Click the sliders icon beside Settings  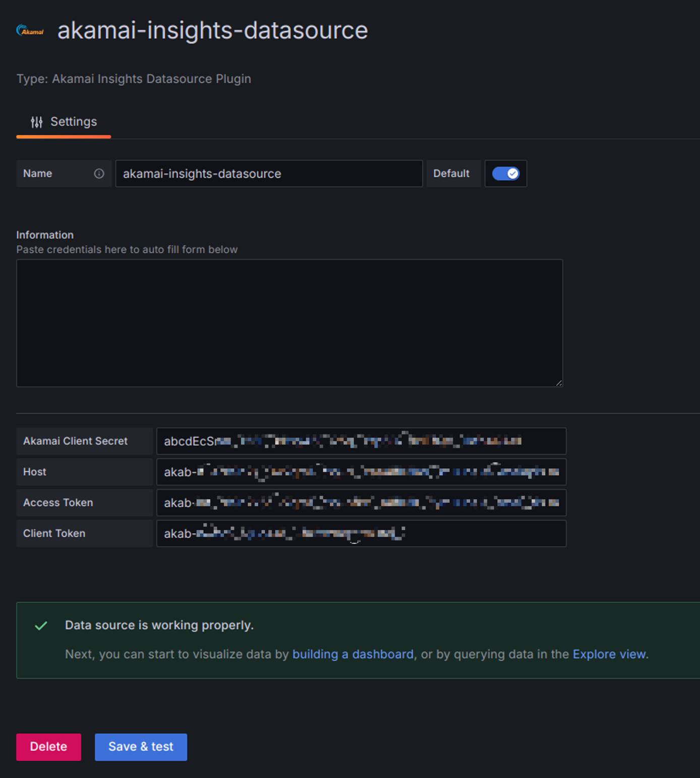click(x=37, y=122)
